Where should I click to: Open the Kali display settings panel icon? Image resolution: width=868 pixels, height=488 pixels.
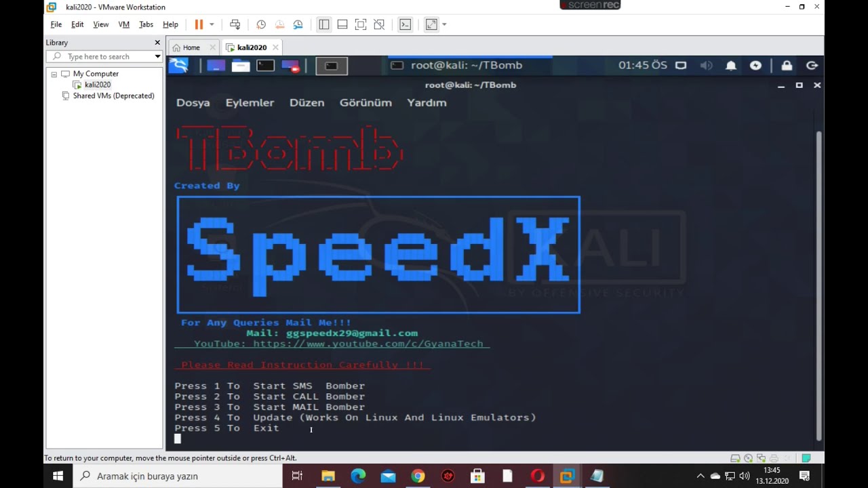click(x=681, y=65)
